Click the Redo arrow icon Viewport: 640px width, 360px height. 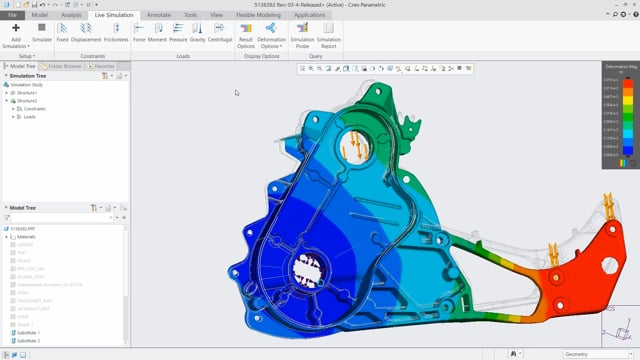point(55,5)
